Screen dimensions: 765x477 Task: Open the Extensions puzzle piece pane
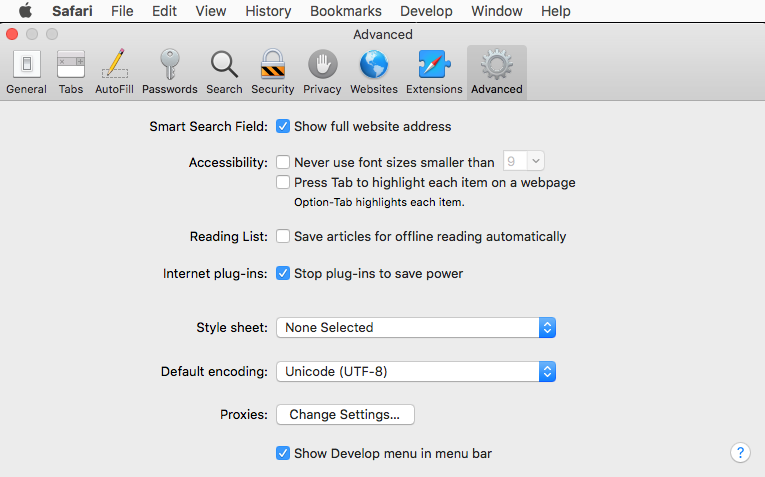434,72
